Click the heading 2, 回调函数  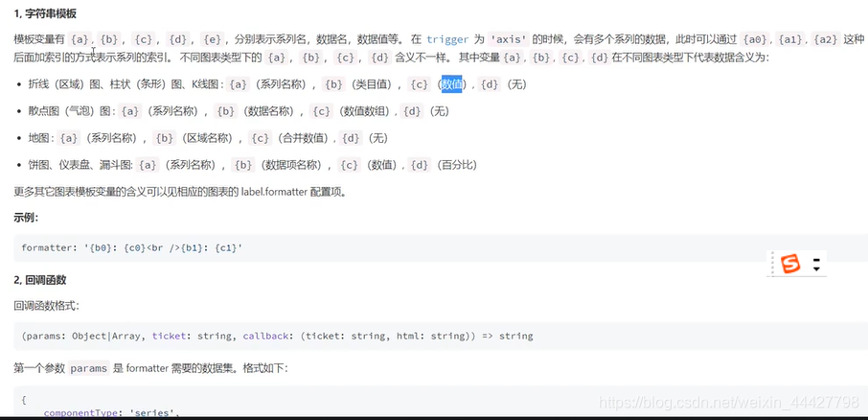coord(40,280)
